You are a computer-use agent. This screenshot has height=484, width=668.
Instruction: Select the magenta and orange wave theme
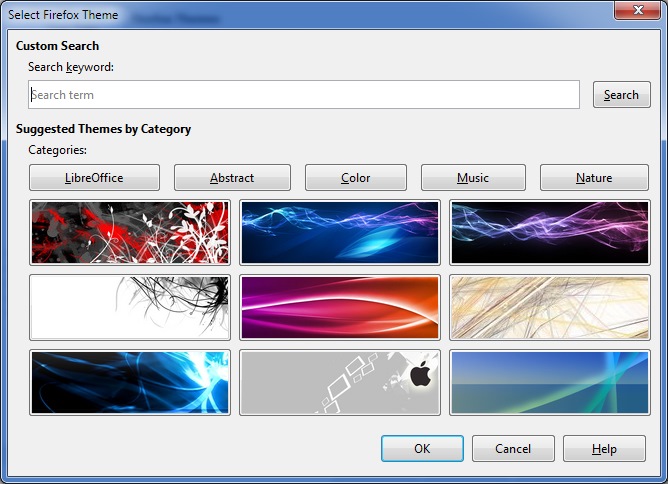[x=340, y=308]
